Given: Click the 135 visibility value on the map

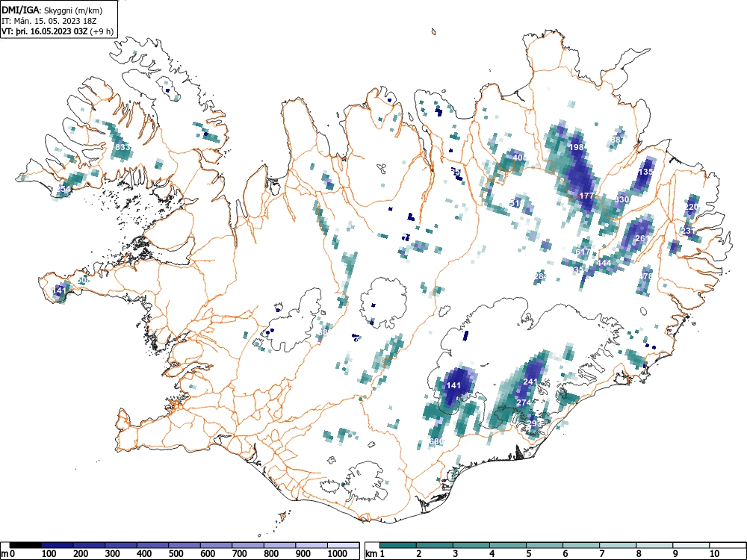Looking at the screenshot, I should [x=645, y=172].
